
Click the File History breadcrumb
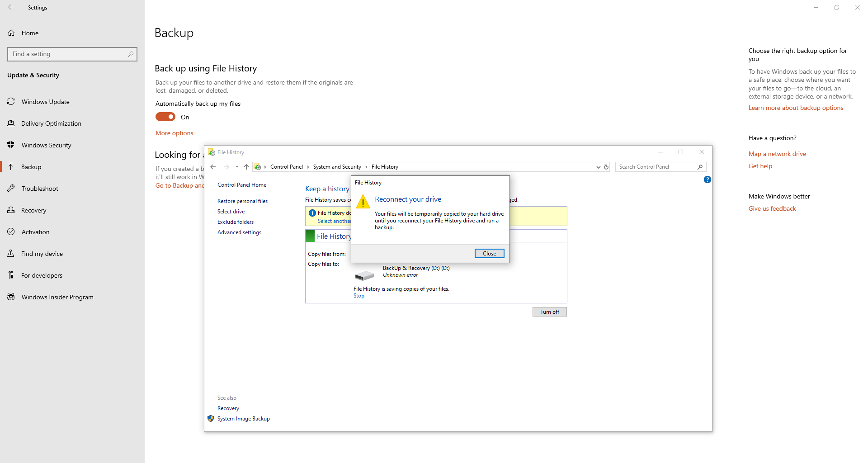point(385,167)
